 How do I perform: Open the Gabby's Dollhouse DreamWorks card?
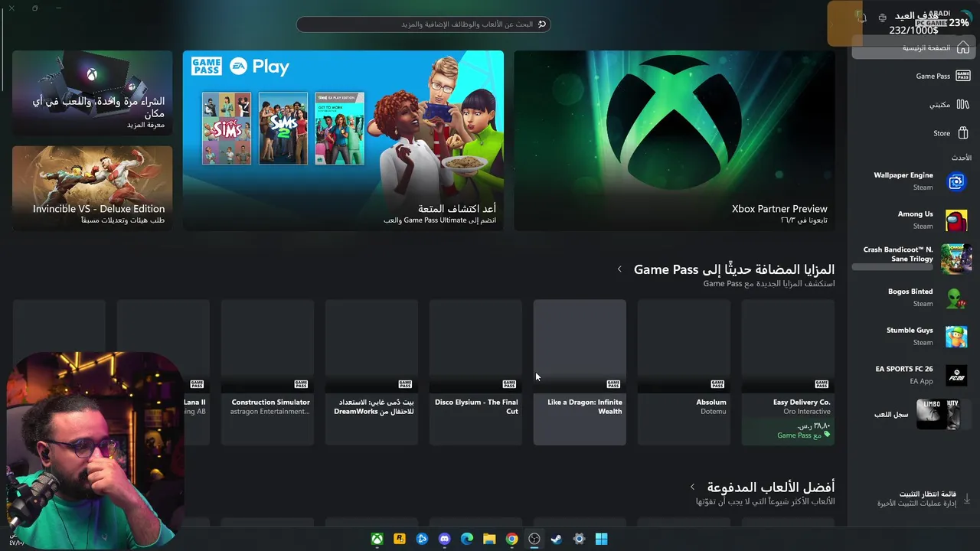coord(371,372)
